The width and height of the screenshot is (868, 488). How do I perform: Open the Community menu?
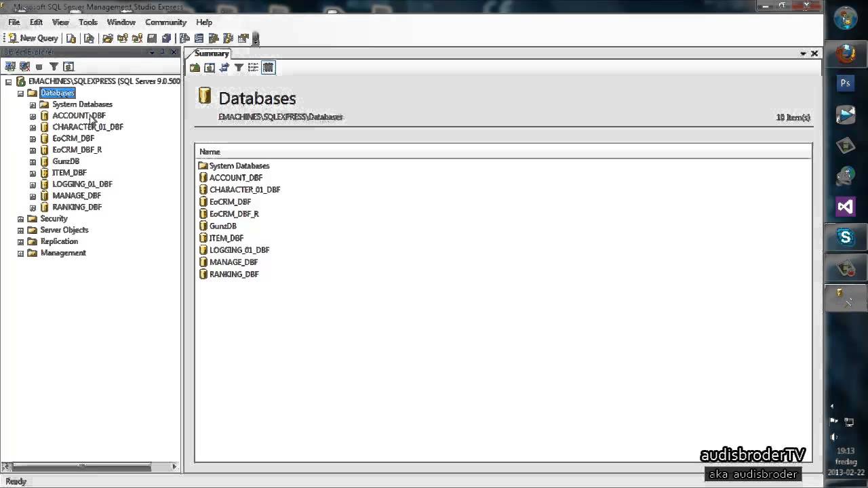pos(165,22)
